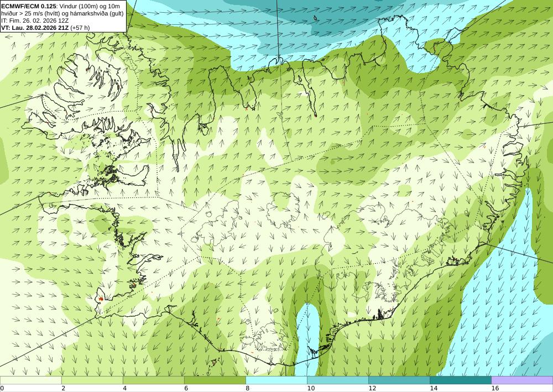553x392 pixels.
Task: Click the light green 2–4 color bar segment
Action: [92, 380]
